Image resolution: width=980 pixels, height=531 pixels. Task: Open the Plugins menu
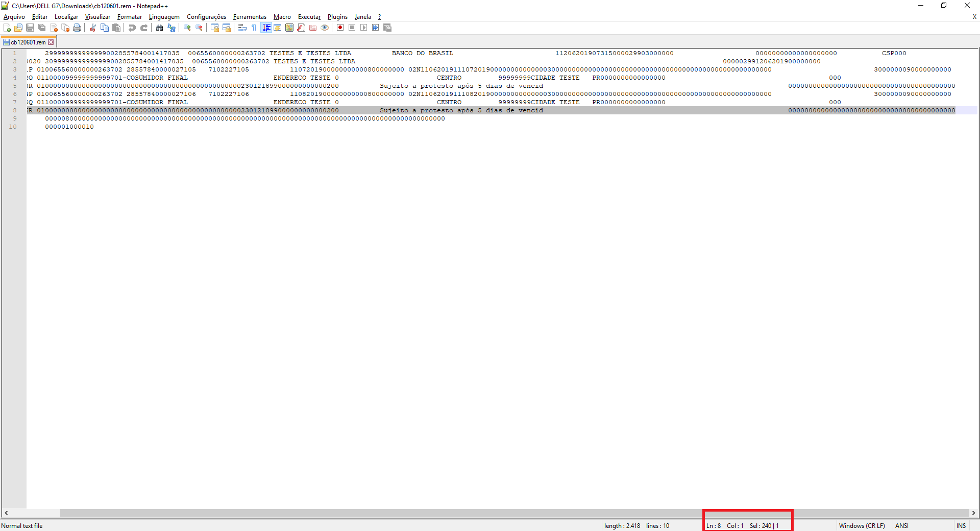[x=337, y=17]
